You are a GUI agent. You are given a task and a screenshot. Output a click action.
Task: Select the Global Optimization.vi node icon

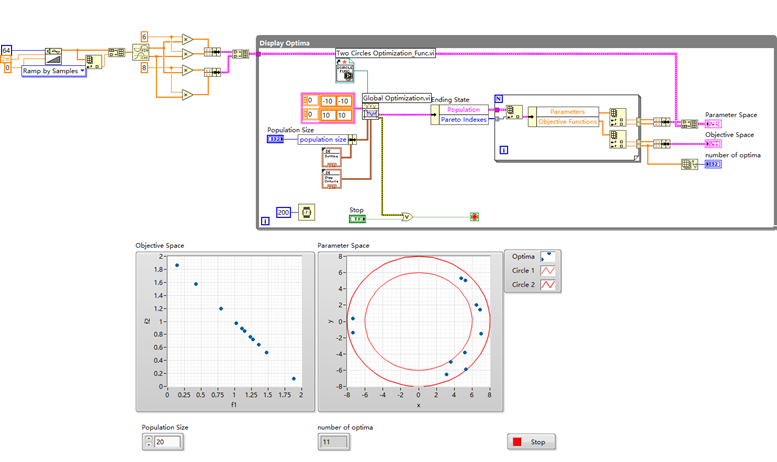[371, 111]
